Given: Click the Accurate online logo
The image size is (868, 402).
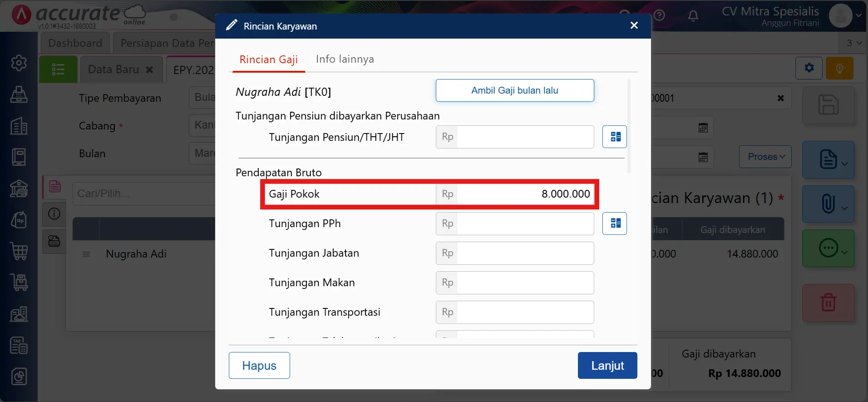Looking at the screenshot, I should pos(78,15).
